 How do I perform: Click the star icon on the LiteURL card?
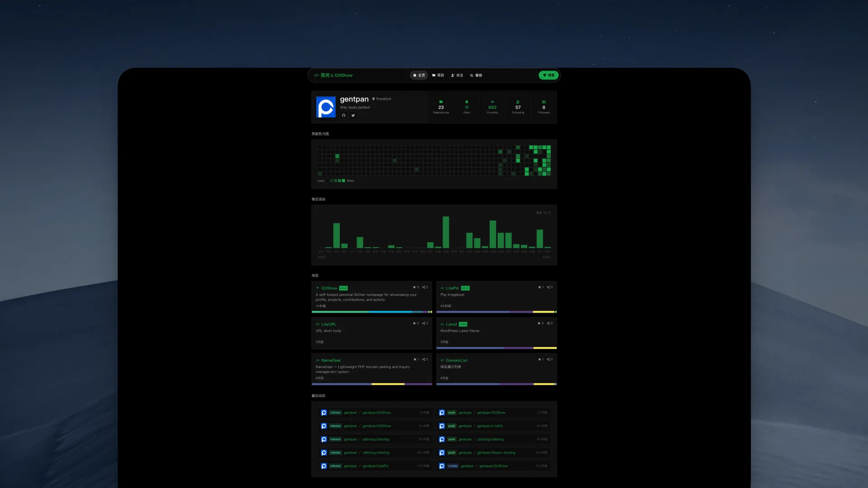[414, 324]
